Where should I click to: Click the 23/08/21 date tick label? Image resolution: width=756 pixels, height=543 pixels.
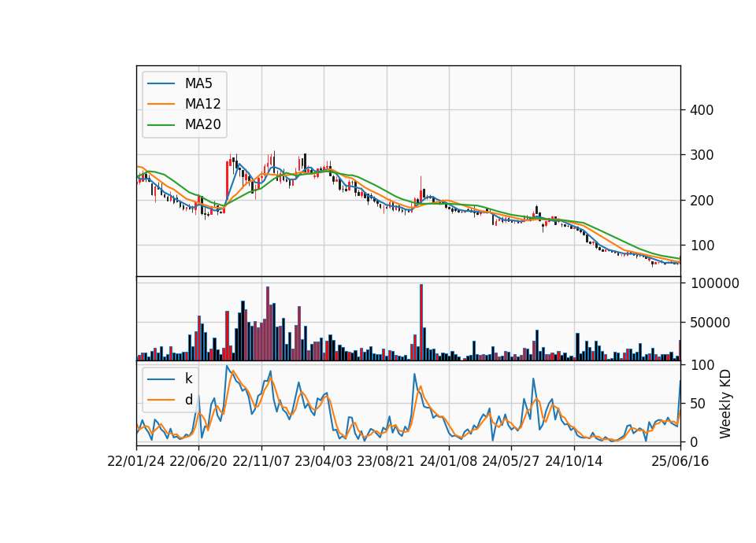pyautogui.click(x=386, y=462)
